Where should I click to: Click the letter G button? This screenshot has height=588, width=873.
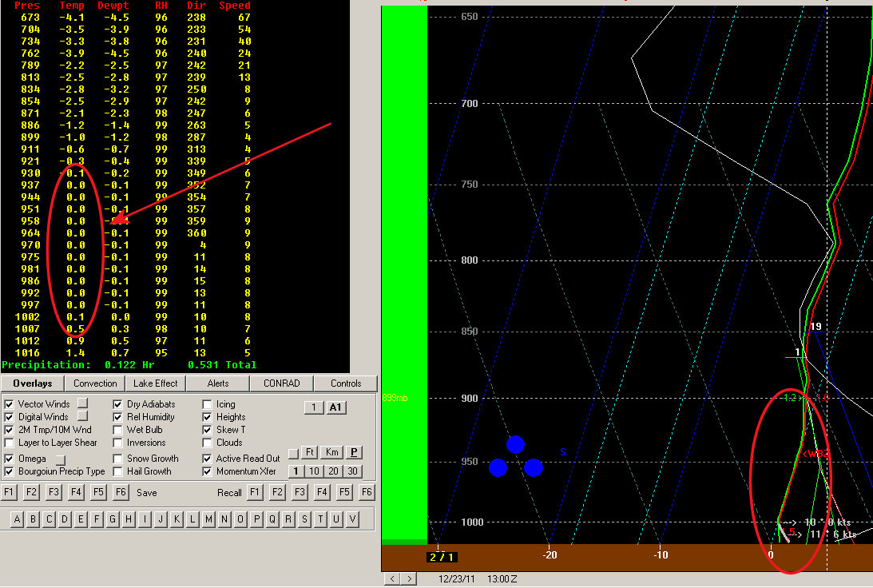click(113, 519)
